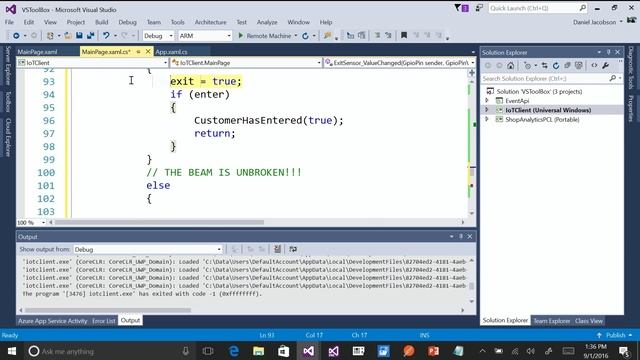Expand the IoTClient project node
This screenshot has height=360, width=640.
click(487, 110)
